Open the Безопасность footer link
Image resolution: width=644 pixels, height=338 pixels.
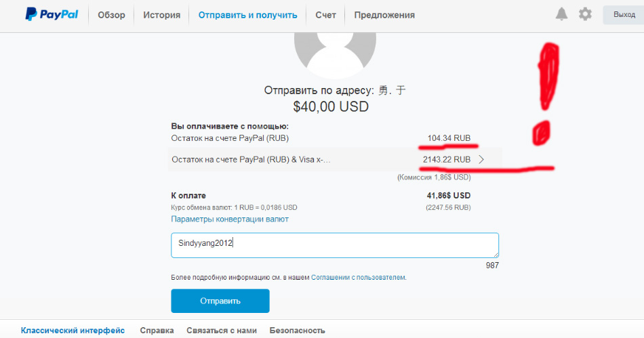click(297, 331)
